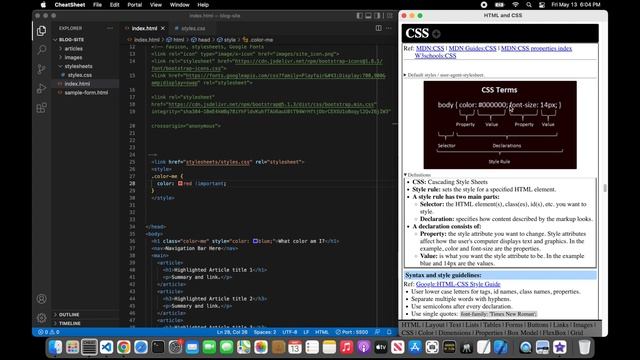Open the Window menu
The width and height of the screenshot is (640, 360).
(x=179, y=5)
